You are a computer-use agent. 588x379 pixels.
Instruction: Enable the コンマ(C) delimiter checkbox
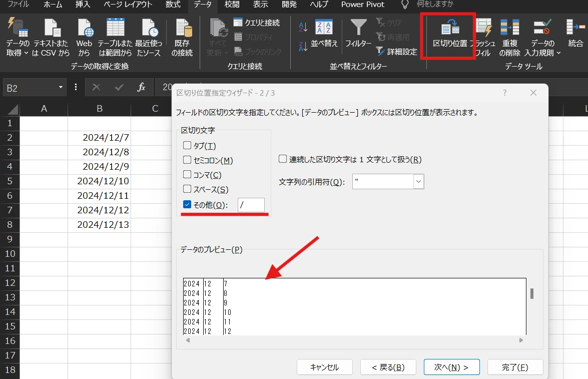tap(187, 175)
